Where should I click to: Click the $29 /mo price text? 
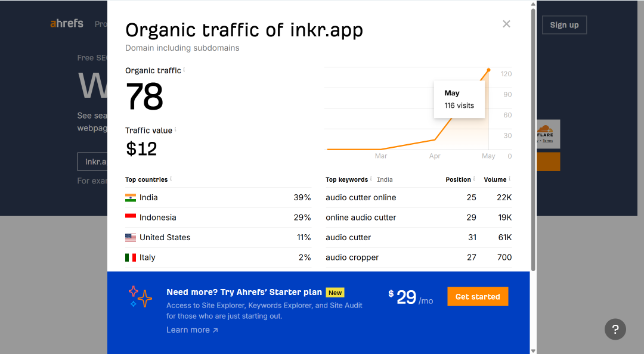coord(410,297)
